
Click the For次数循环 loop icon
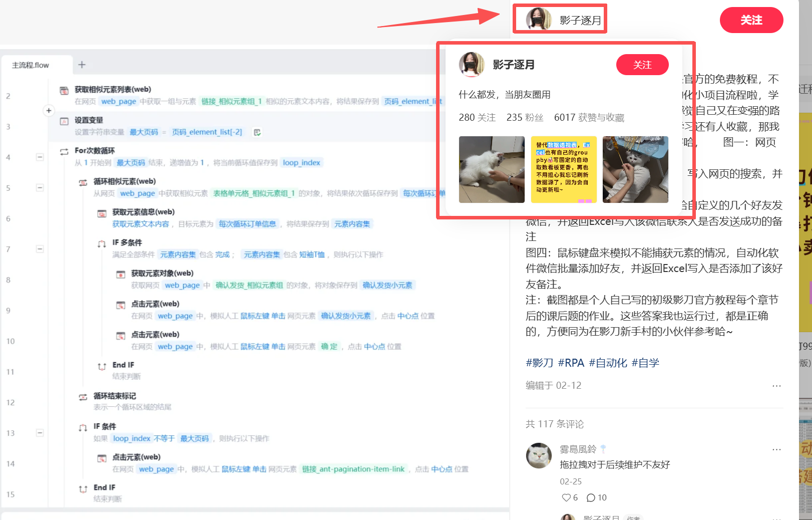(x=64, y=151)
